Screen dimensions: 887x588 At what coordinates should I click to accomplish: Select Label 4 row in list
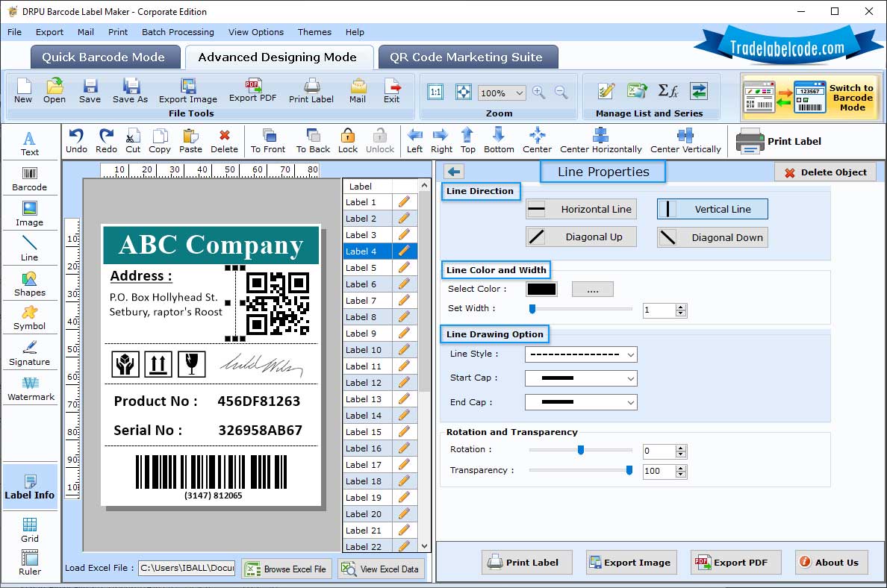(x=380, y=251)
